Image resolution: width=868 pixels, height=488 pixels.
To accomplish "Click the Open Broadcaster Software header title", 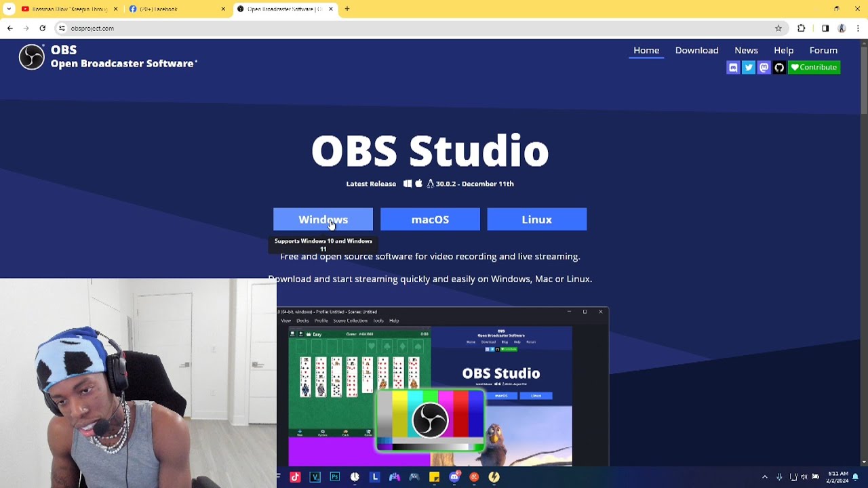I will tap(123, 64).
